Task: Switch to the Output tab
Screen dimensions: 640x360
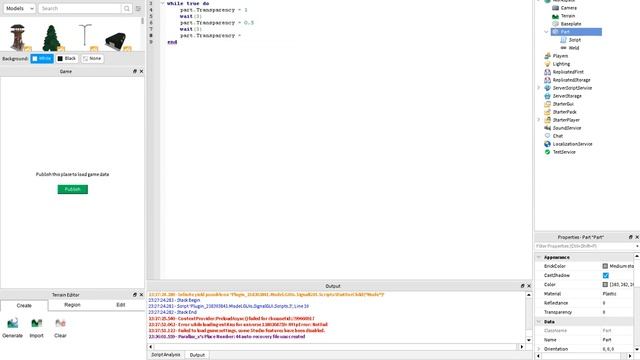Action: [x=197, y=355]
